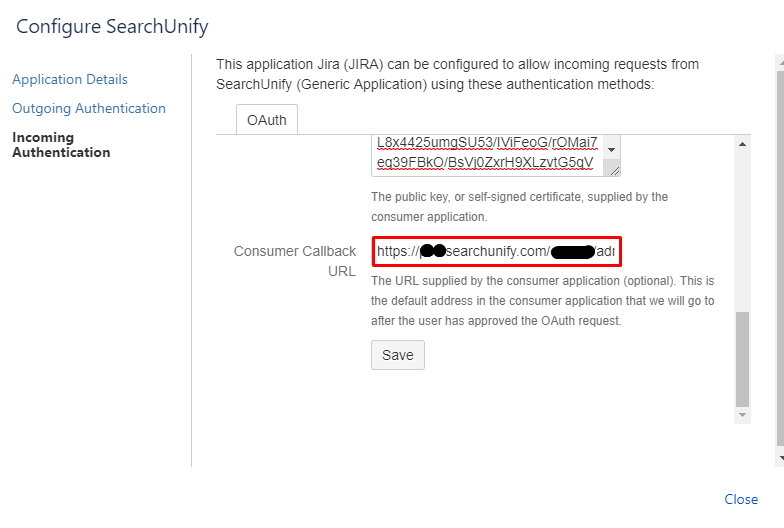784x528 pixels.
Task: Save the incoming authentication settings
Action: [x=398, y=355]
